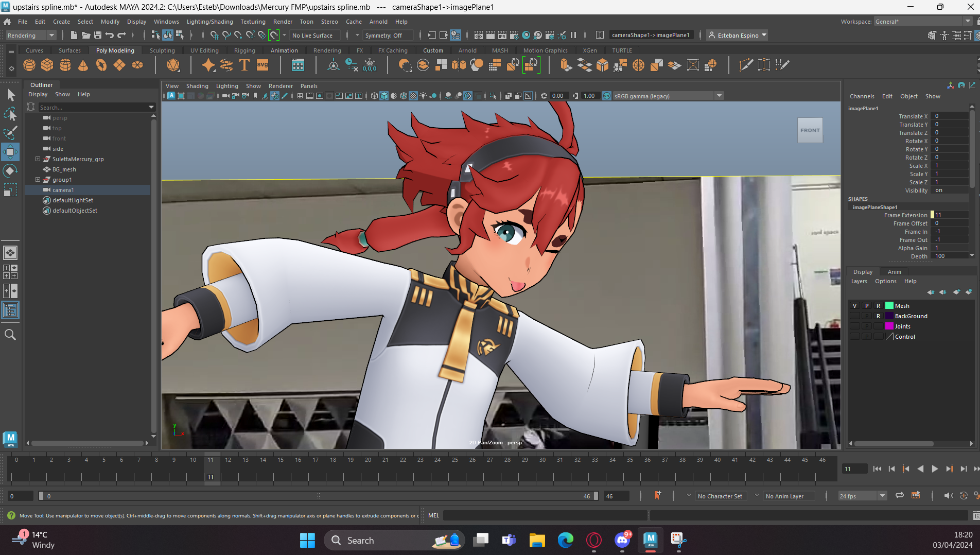Toggle the audio speaker icon
The height and width of the screenshot is (555, 980).
[x=948, y=495]
